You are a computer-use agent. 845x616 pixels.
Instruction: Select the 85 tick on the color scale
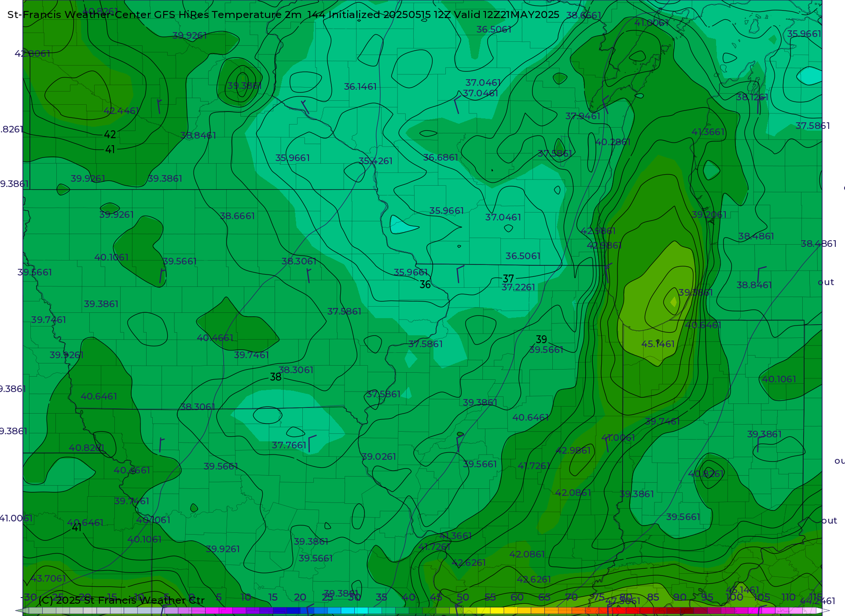pyautogui.click(x=653, y=597)
